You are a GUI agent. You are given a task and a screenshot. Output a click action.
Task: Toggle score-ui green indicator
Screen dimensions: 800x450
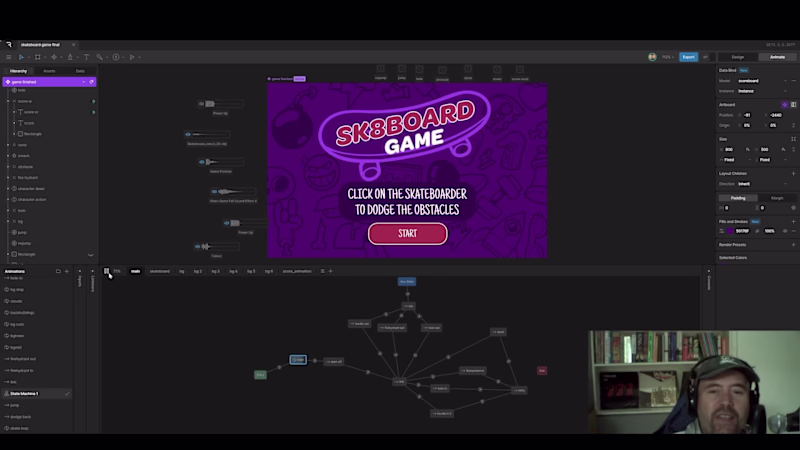93,101
